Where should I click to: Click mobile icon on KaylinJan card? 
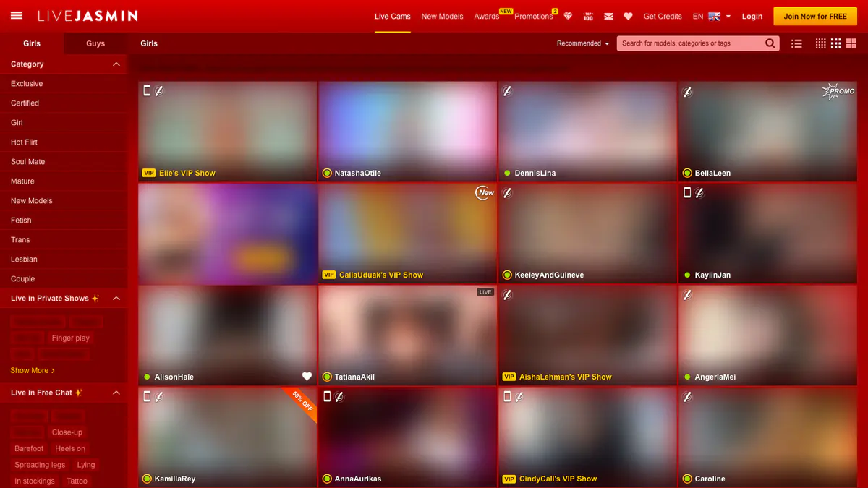coord(687,192)
